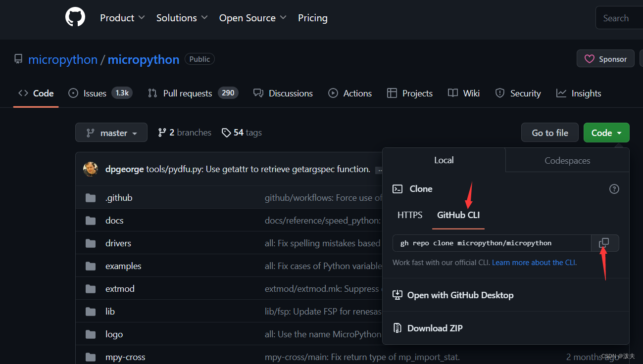Viewport: 643px width, 364px height.
Task: Open 'Fix return type of mp_import_stat' commit
Action: (362, 357)
